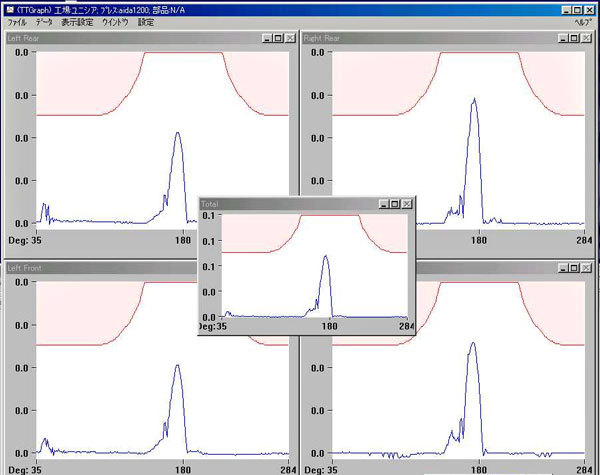600x475 pixels.
Task: Open the ヘルプ menu
Action: 582,21
